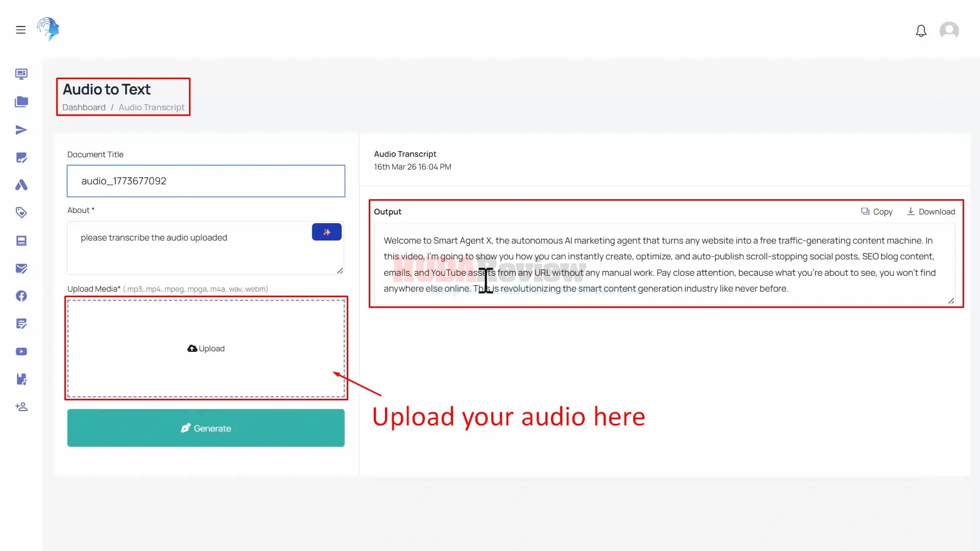Screen dimensions: 980x551
Task: Open the hamburger menu
Action: [x=20, y=30]
